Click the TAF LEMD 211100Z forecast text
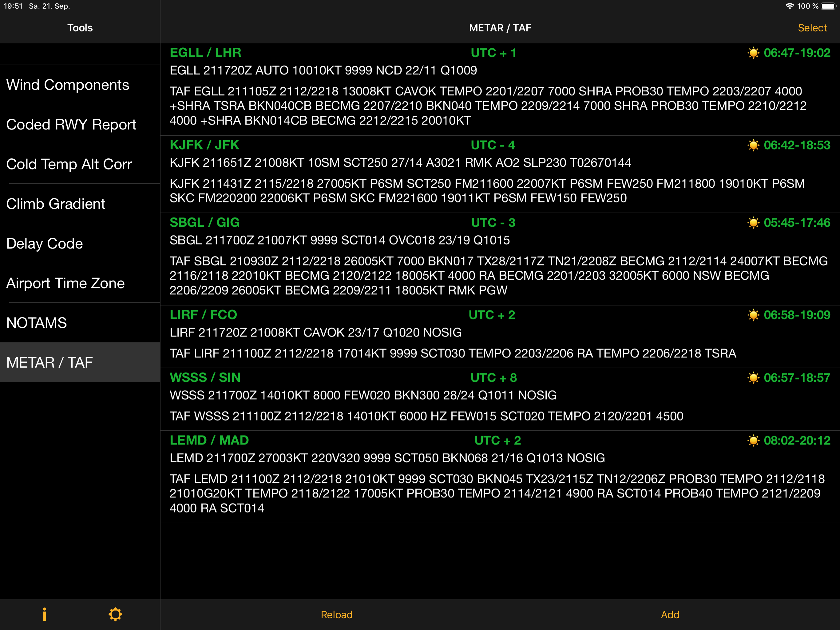Screen dimensions: 840x630 pos(497,493)
